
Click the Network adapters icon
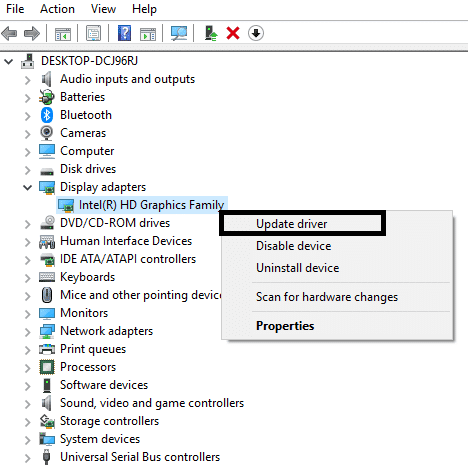tap(47, 331)
